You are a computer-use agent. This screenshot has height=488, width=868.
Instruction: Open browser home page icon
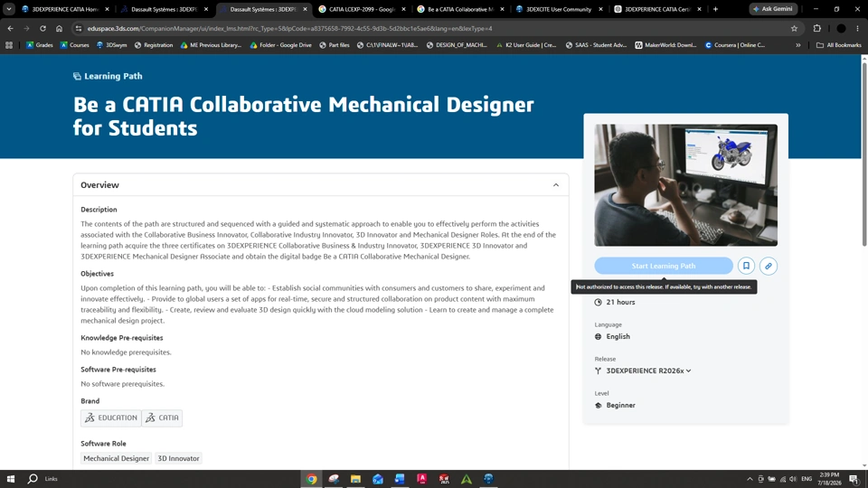(60, 28)
